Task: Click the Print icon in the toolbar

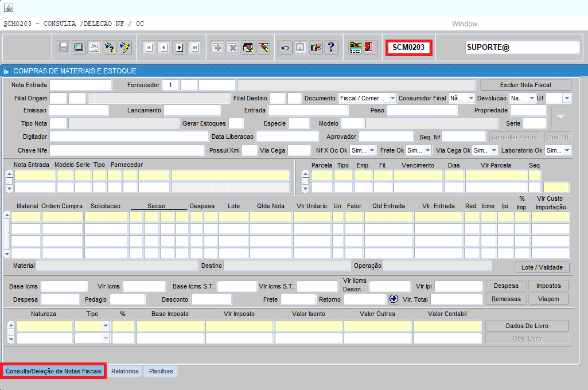Action: [95, 47]
